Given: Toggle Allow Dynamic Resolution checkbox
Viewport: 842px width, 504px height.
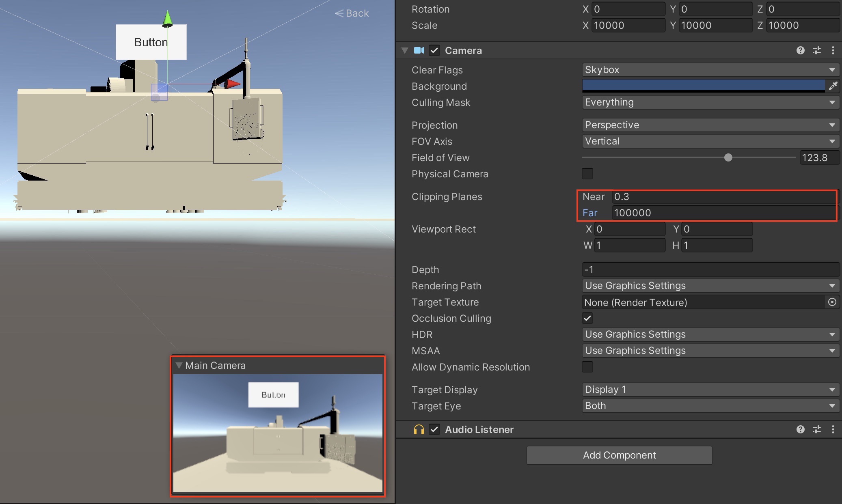Looking at the screenshot, I should click(587, 367).
